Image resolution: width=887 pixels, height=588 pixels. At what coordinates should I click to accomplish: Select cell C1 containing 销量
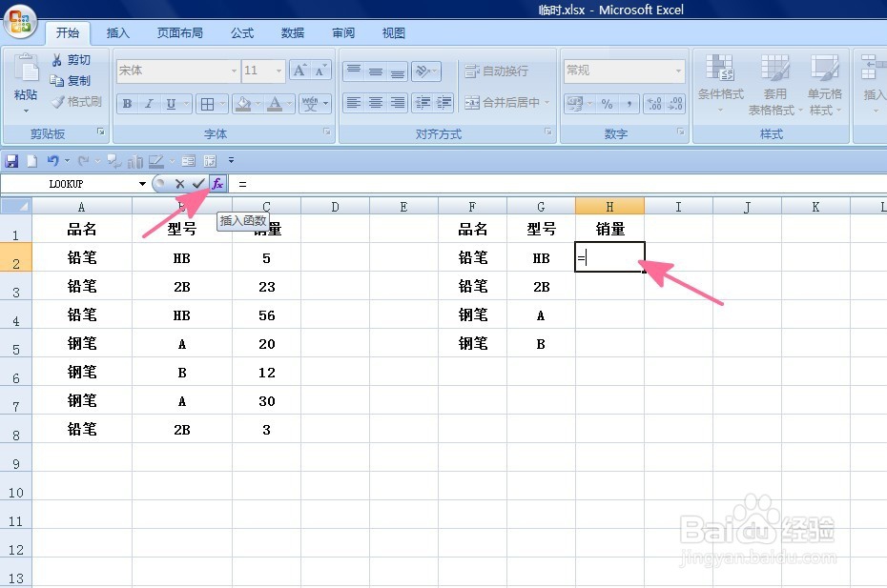tap(265, 229)
